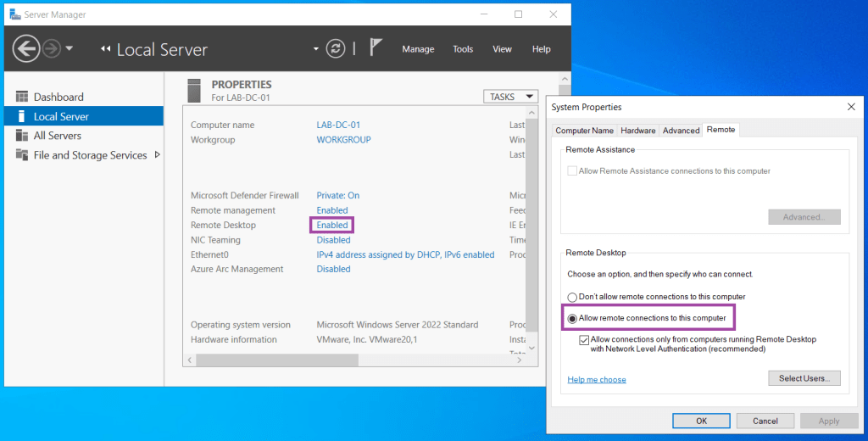Expand File and Storage Services arrow

pyautogui.click(x=158, y=154)
